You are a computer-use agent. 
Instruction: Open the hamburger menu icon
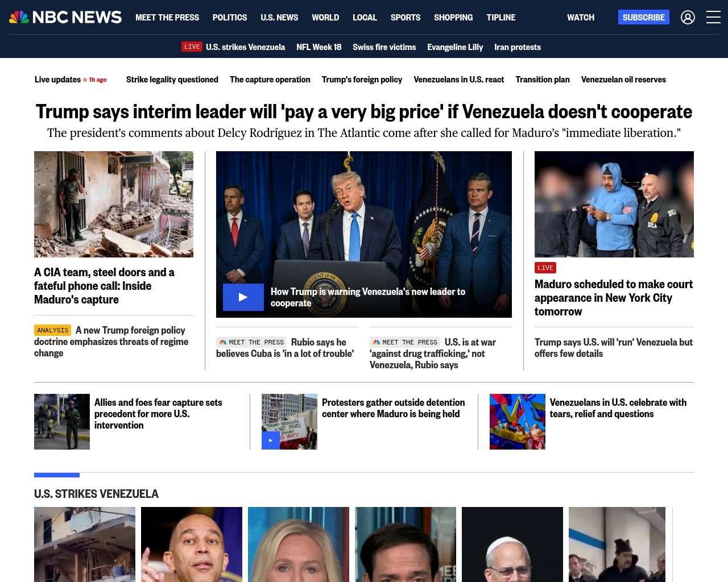[x=713, y=18]
